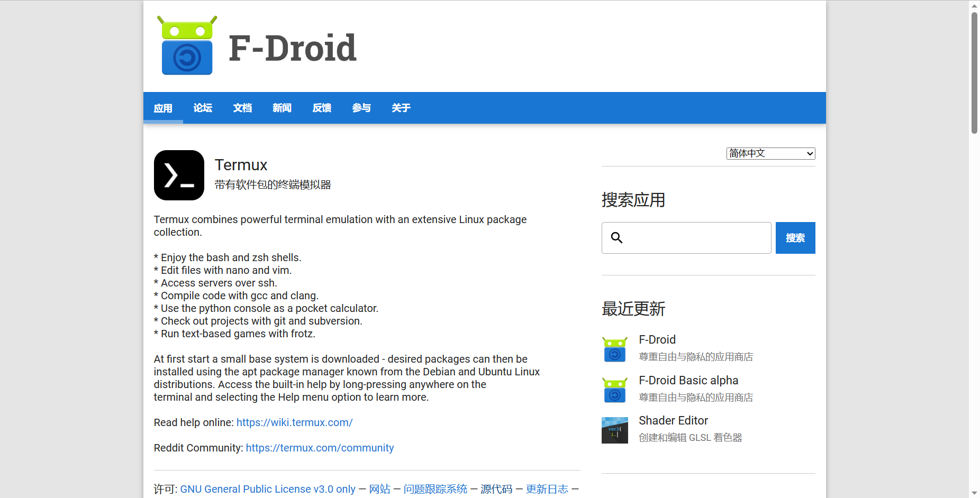The height and width of the screenshot is (498, 980).
Task: Click the 更新日志 changelog link
Action: [x=547, y=489]
